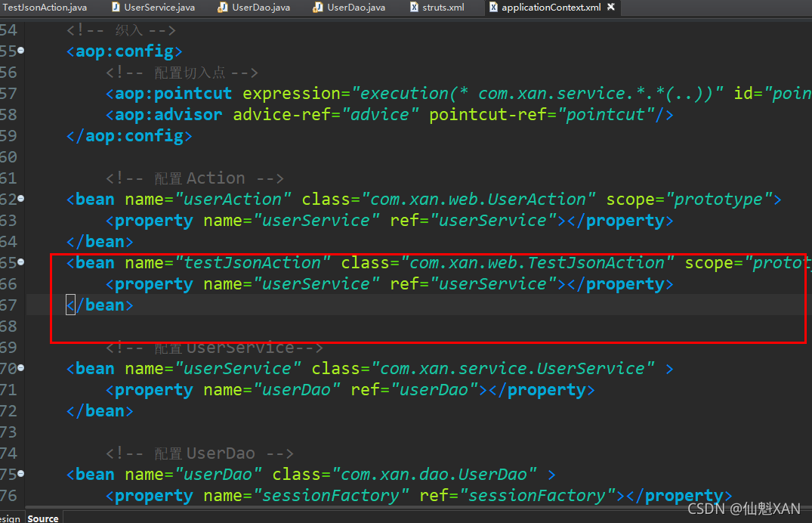Click the Java icon on the first UserDao.java tab
The width and height of the screenshot is (812, 523).
pos(221,8)
